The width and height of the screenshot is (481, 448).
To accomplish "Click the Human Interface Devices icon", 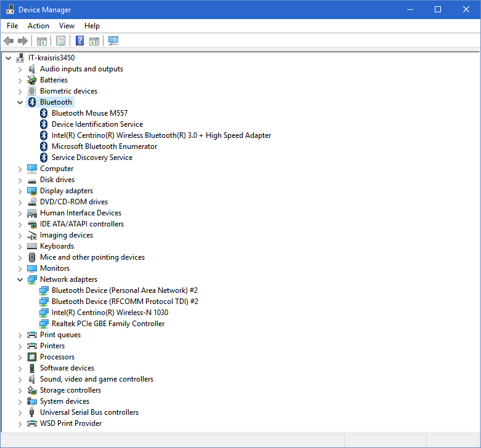I will (32, 213).
